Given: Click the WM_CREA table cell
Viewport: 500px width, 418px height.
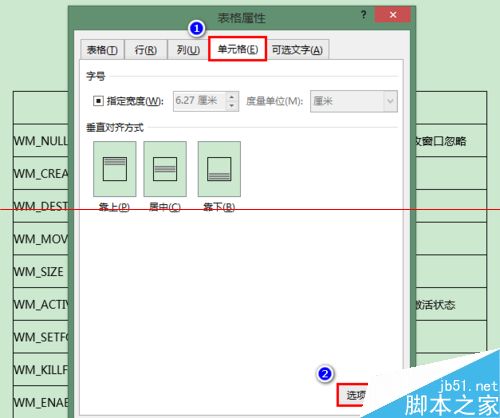Looking at the screenshot, I should coord(41,173).
